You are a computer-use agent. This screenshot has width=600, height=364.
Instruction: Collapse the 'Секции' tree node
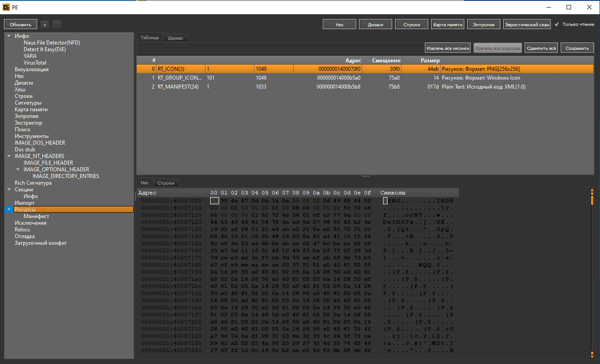9,190
